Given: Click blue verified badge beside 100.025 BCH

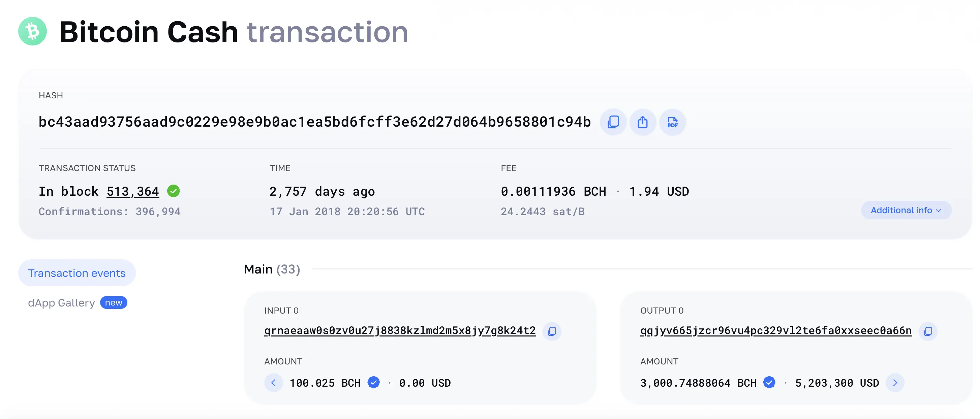Looking at the screenshot, I should point(374,382).
